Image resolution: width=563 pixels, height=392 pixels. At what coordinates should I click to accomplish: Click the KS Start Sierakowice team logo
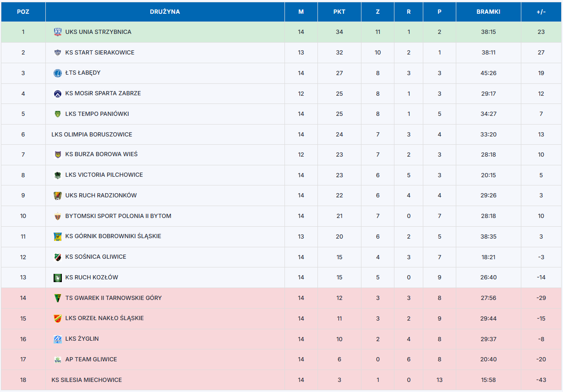click(58, 53)
